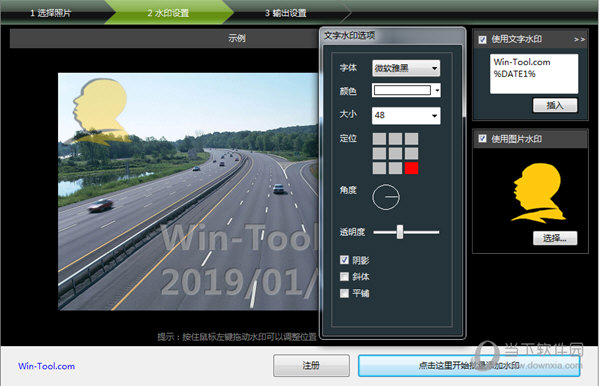Viewport: 600px width, 386px height.
Task: Set watermark position to middle-left grid cell
Action: [x=379, y=153]
